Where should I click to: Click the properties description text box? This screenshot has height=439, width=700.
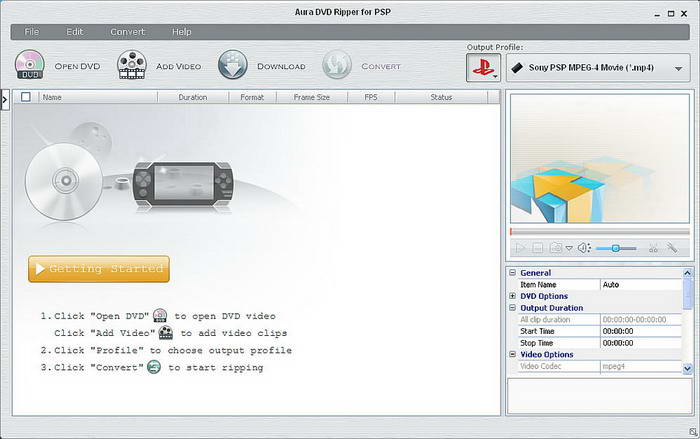[600, 396]
